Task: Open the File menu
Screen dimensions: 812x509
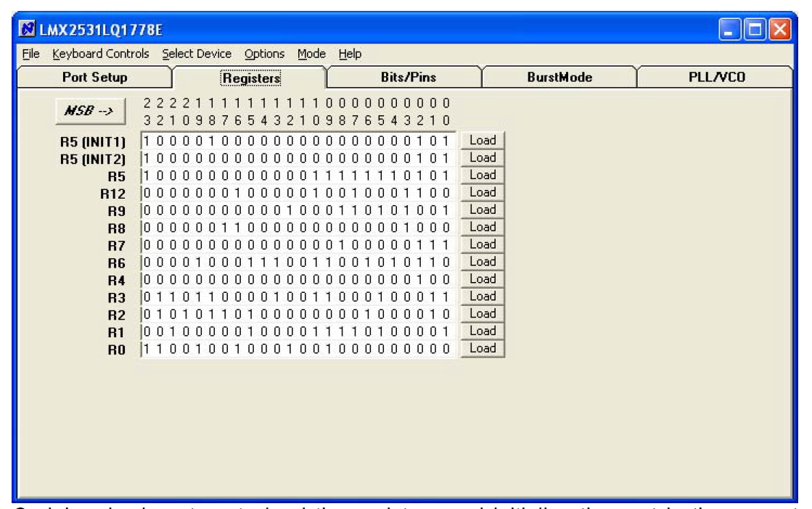Action: coord(30,54)
